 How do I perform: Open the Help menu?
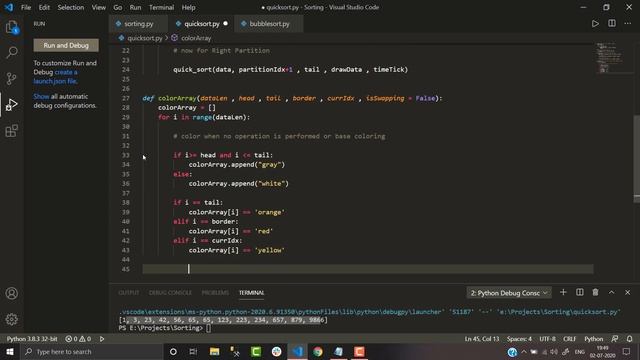(x=188, y=7)
